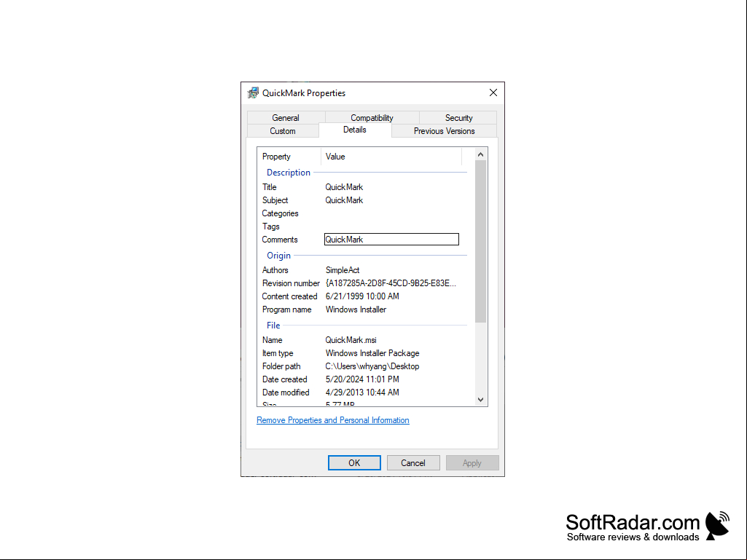The width and height of the screenshot is (747, 560).
Task: Open the Previous Versions tab
Action: click(444, 131)
